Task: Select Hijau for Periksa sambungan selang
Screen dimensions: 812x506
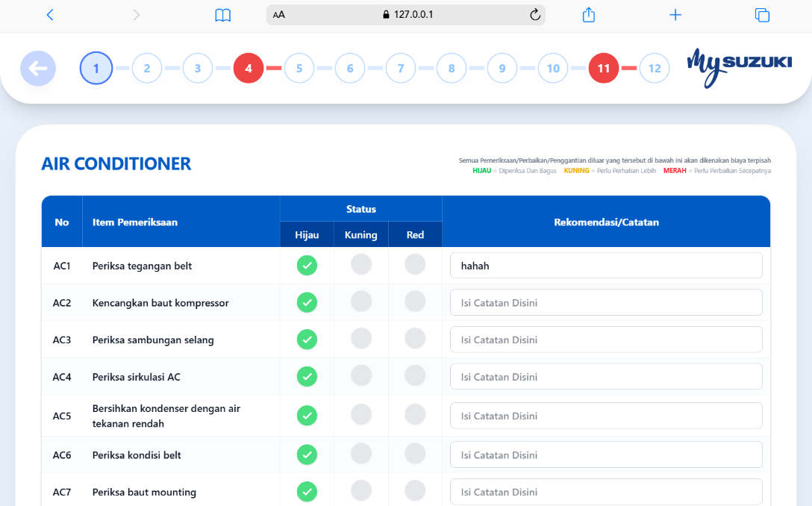Action: [x=307, y=340]
